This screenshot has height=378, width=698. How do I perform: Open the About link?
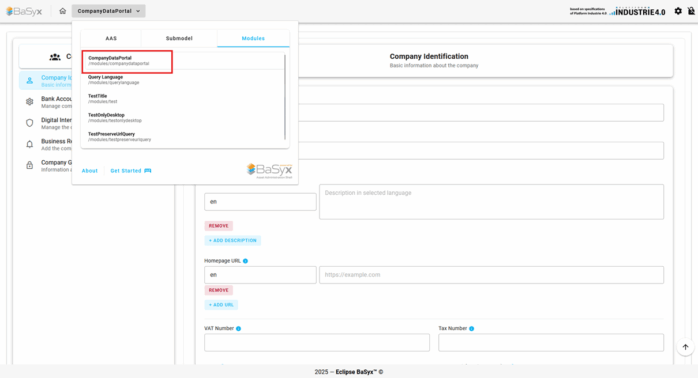click(89, 171)
